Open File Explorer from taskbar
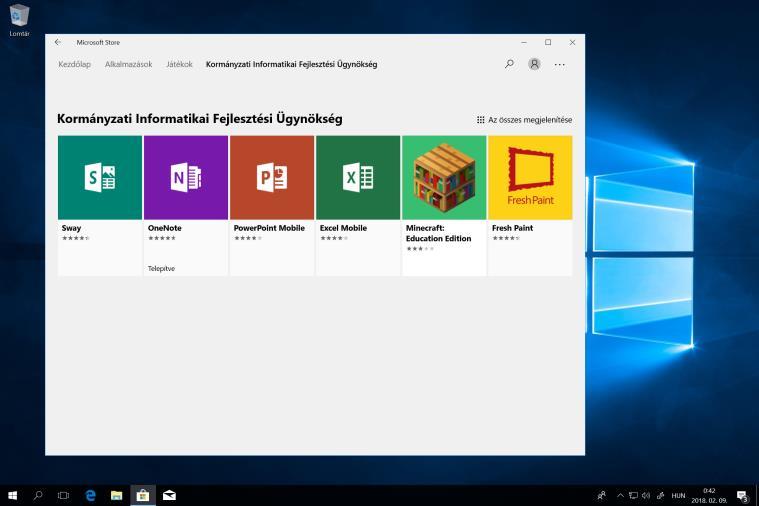Viewport: 759px width, 506px height. [117, 495]
